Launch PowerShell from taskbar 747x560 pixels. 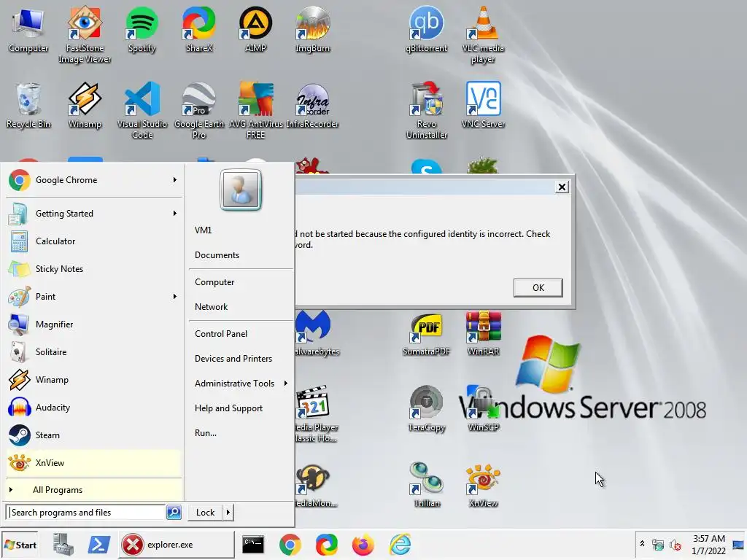[99, 544]
